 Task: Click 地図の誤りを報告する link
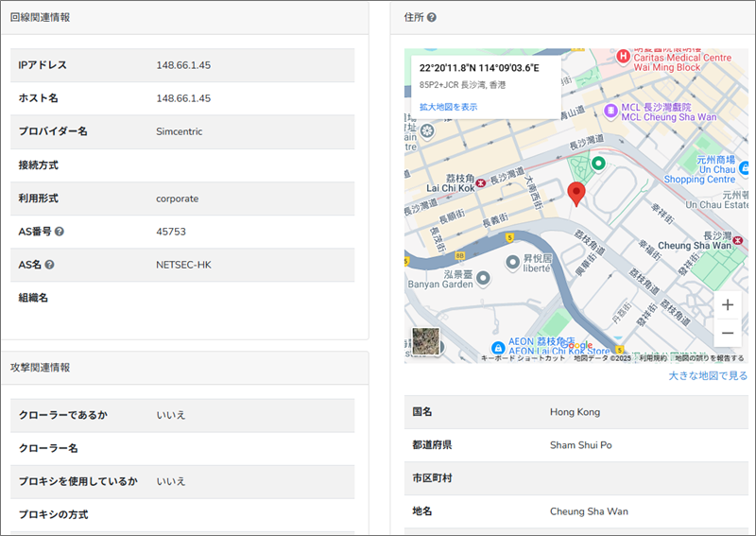click(709, 358)
